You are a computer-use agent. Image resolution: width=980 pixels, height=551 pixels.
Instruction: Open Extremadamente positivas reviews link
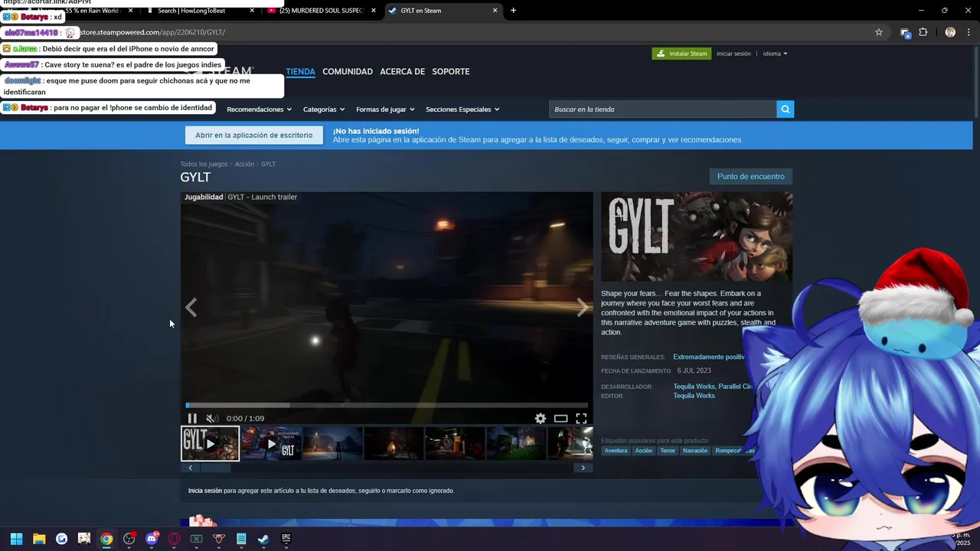[709, 357]
